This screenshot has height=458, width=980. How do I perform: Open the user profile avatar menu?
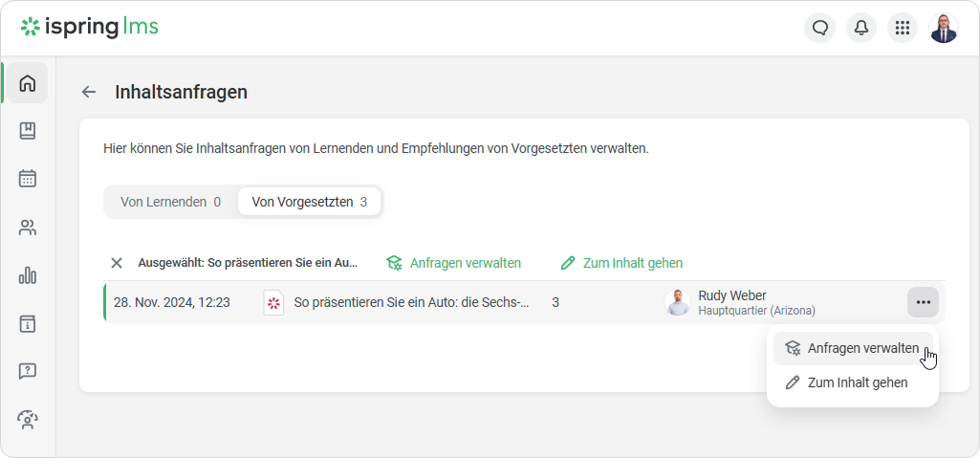[943, 28]
